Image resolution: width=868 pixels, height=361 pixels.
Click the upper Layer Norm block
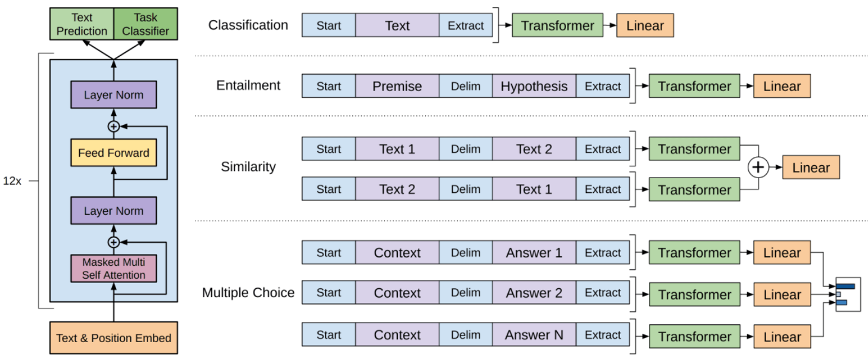pos(114,95)
